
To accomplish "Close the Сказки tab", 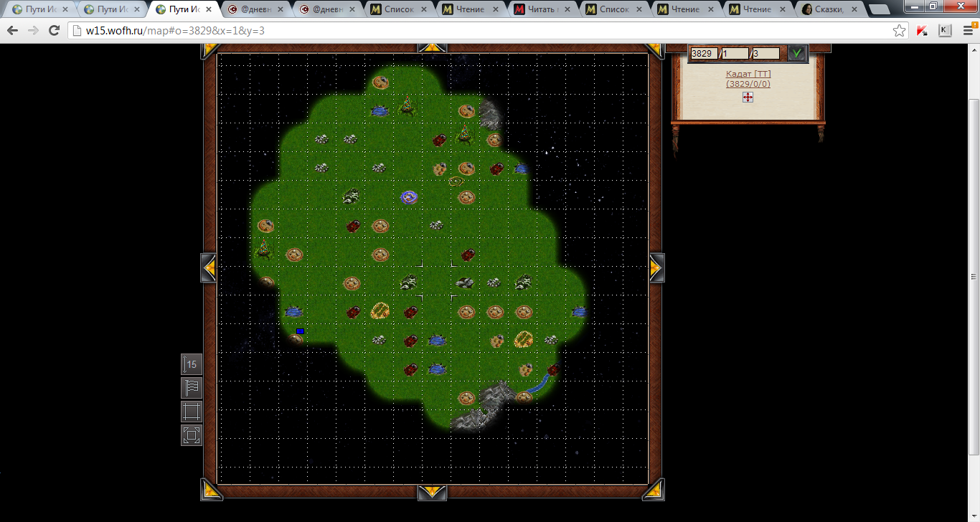I will click(854, 10).
